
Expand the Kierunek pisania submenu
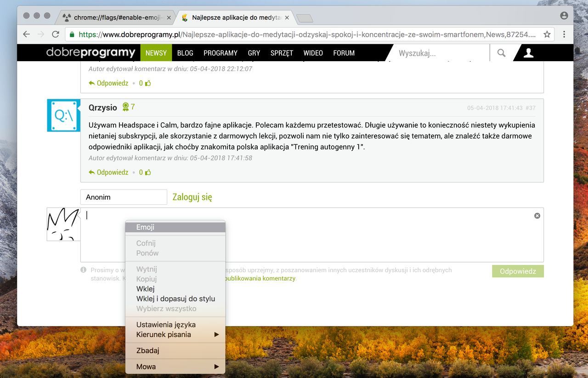[175, 334]
